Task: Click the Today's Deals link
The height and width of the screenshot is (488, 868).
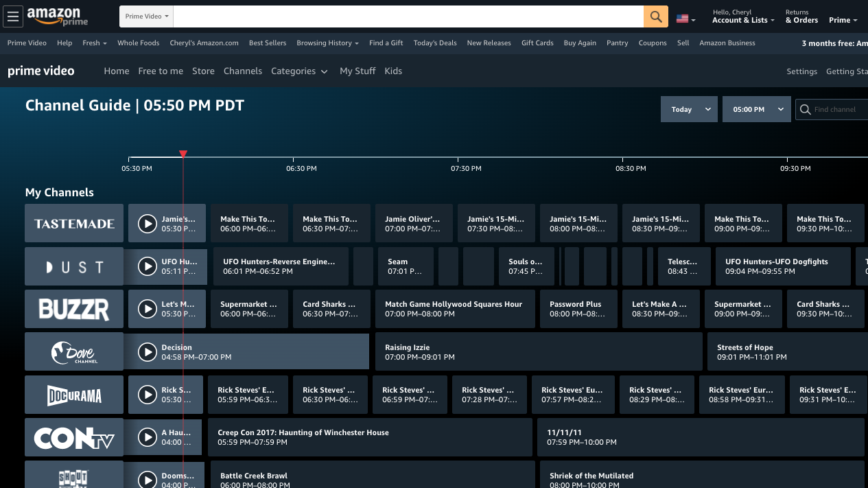Action: pos(435,43)
